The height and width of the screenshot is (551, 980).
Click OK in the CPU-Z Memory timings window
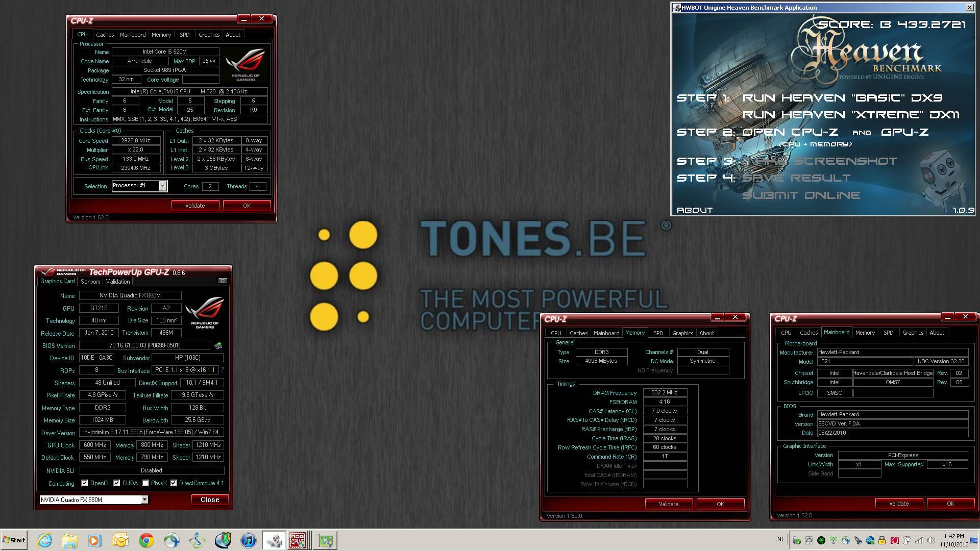click(720, 504)
